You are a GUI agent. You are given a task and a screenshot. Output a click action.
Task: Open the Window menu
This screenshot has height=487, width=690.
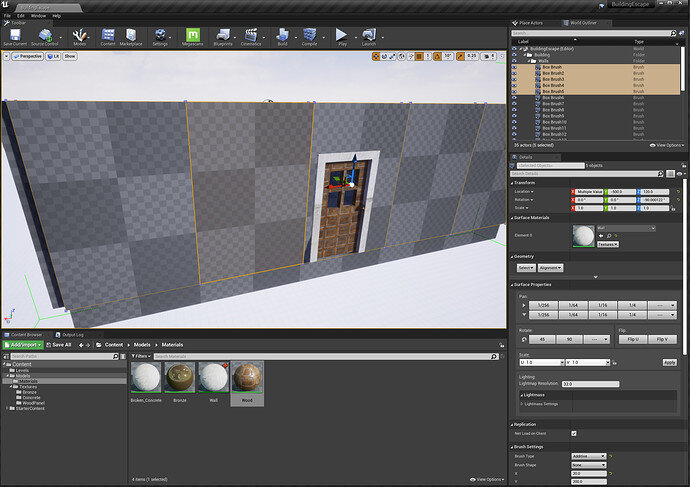click(x=38, y=16)
